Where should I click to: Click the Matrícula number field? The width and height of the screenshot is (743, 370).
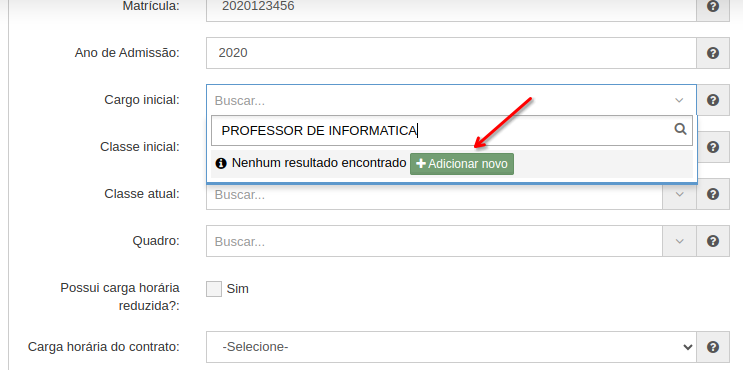[x=451, y=8]
